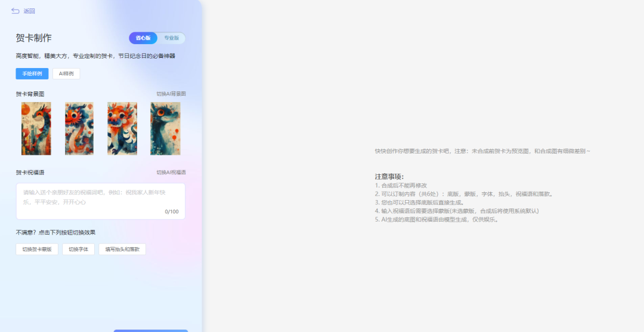Click the 贺卡制作 heading text
Image resolution: width=644 pixels, height=332 pixels.
pos(33,38)
